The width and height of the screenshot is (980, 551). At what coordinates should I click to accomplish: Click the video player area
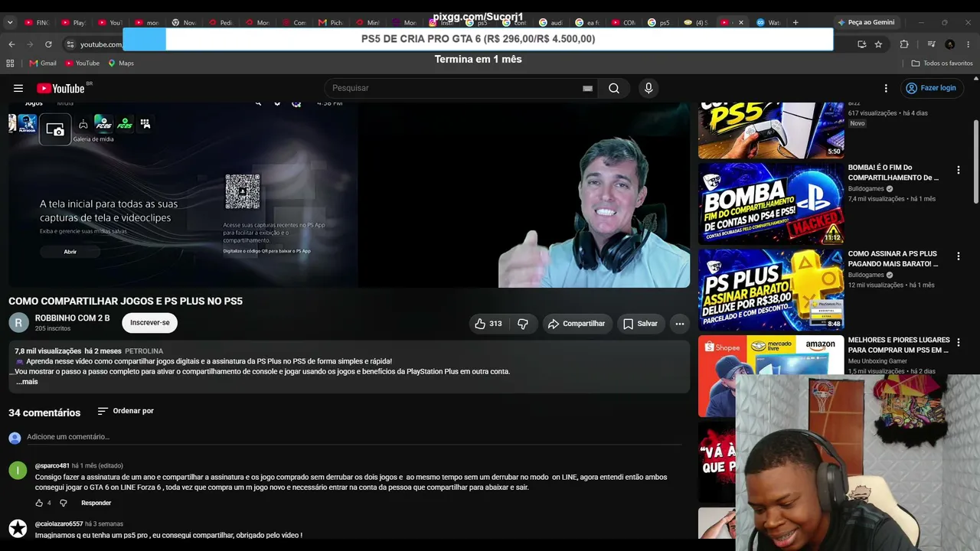pos(349,195)
